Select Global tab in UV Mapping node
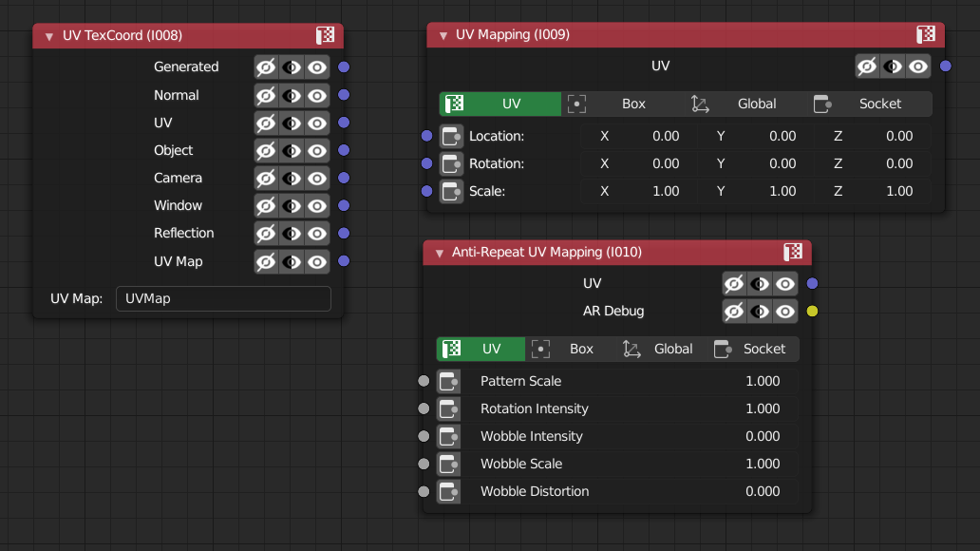 (x=745, y=104)
